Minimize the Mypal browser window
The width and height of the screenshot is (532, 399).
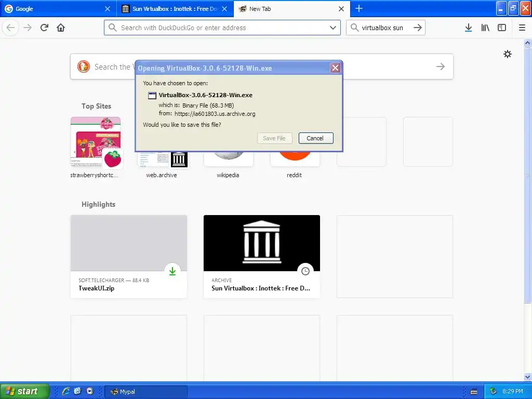pyautogui.click(x=501, y=8)
